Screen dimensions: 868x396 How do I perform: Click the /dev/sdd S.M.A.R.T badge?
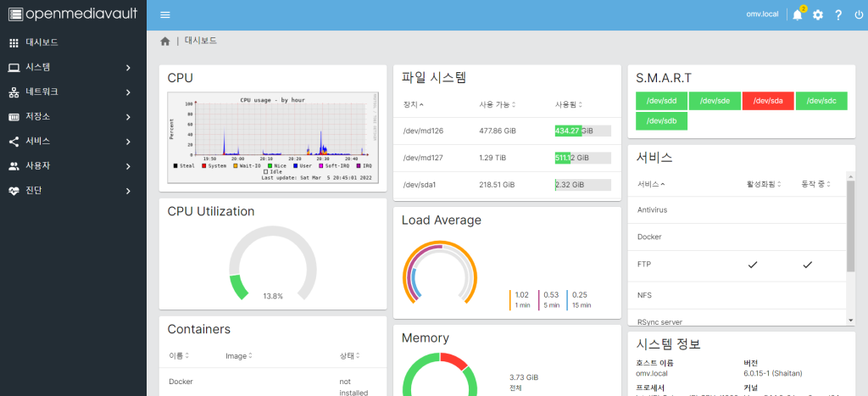[x=661, y=101]
